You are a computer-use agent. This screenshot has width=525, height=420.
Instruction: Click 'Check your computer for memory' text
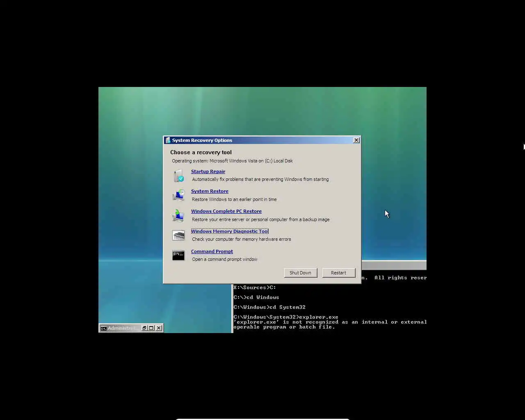pos(241,239)
